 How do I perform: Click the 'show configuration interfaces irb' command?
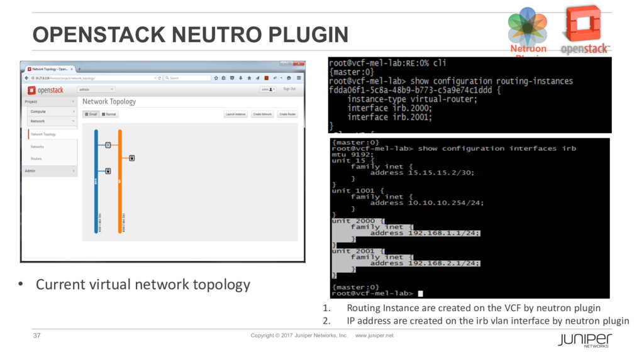[x=497, y=148]
